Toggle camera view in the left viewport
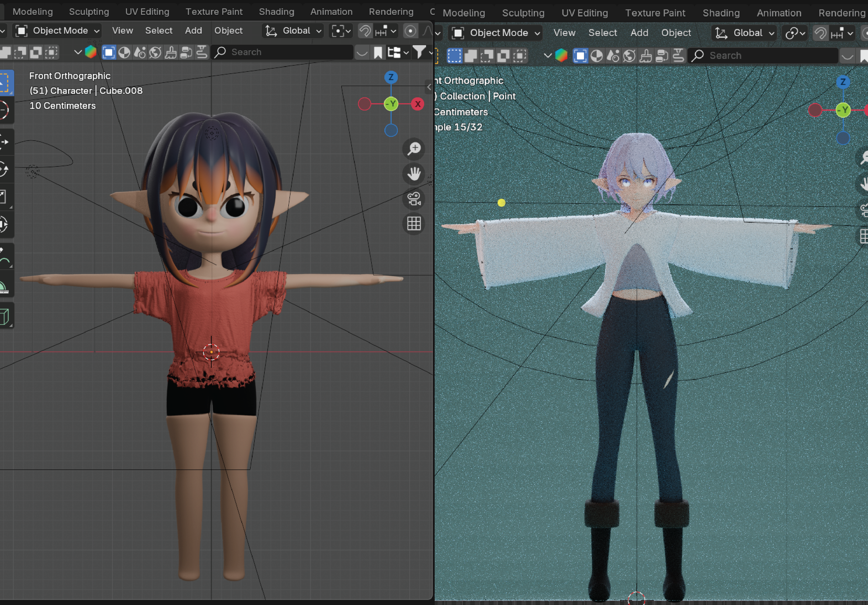The height and width of the screenshot is (605, 868). pos(414,199)
